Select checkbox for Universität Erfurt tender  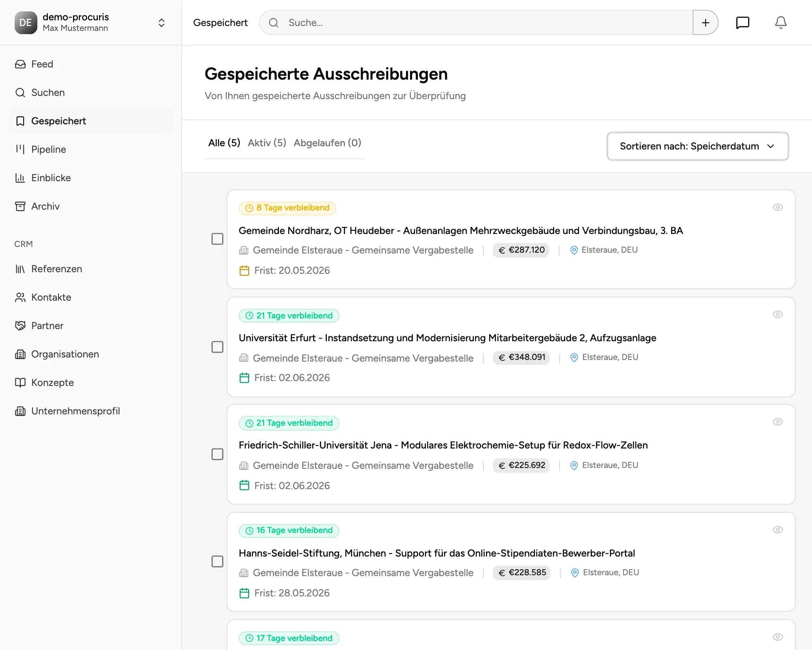click(218, 347)
